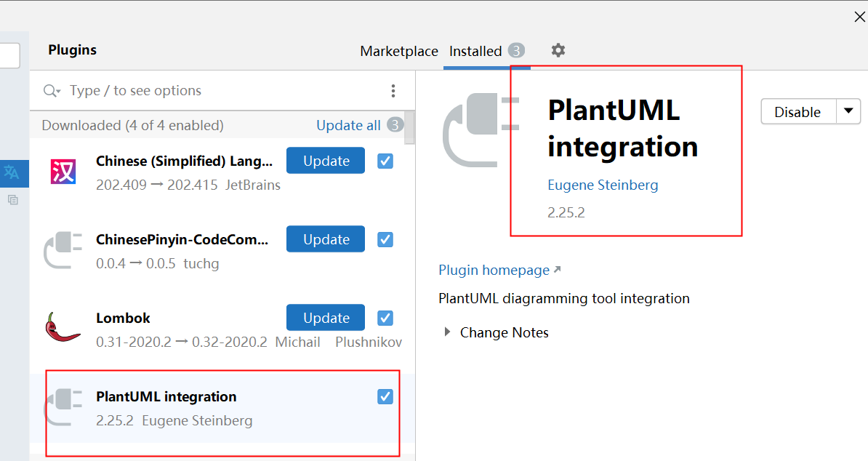
Task: Click the external link arrow after Plugin homepage
Action: [x=557, y=270]
